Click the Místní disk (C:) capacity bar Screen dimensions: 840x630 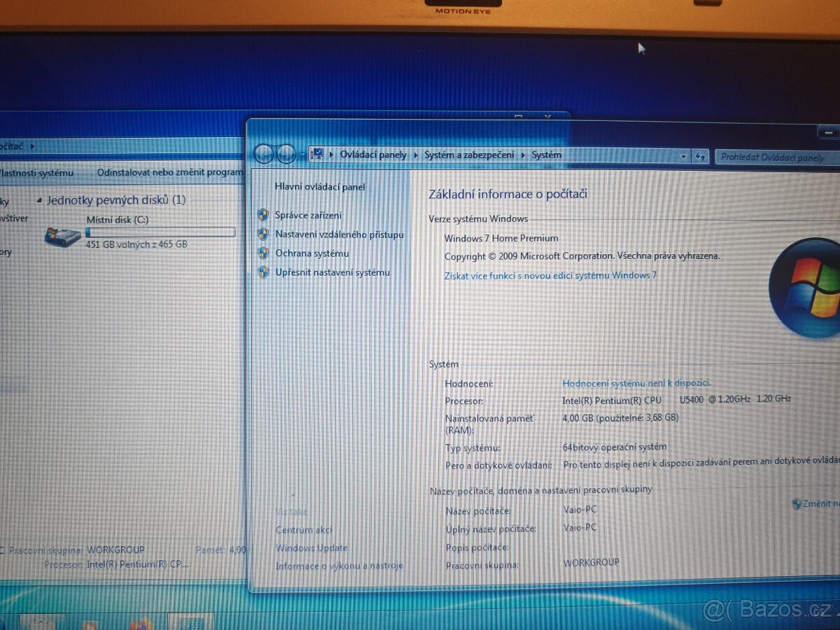coord(160,232)
